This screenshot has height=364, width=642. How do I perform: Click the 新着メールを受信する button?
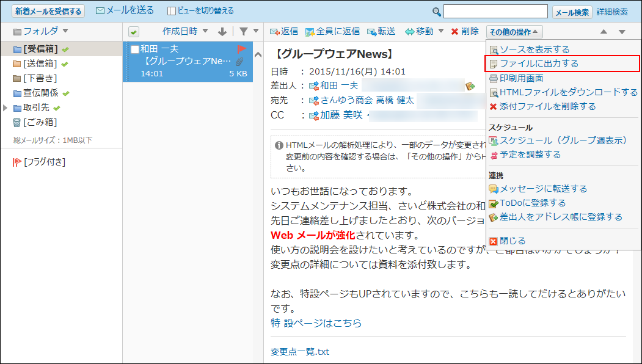(x=48, y=11)
